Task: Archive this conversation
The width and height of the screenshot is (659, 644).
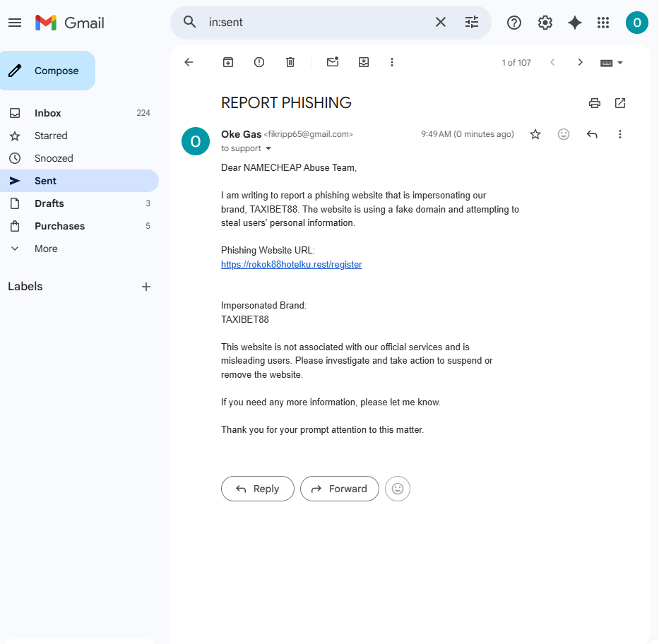Action: point(228,63)
